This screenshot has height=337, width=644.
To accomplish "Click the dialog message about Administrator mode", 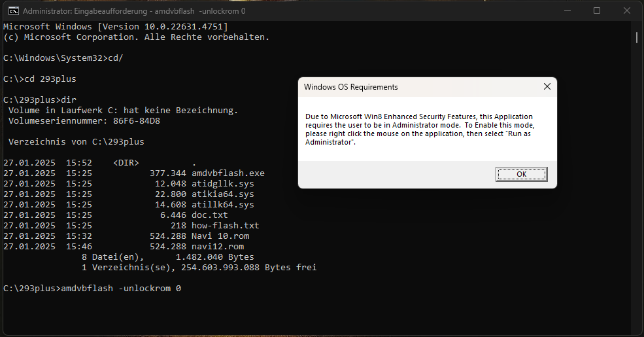I will 420,130.
